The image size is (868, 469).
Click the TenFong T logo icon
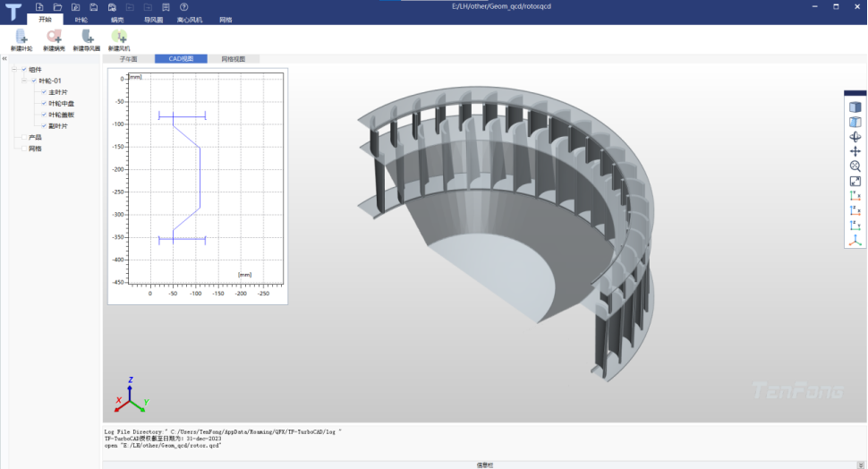13,12
